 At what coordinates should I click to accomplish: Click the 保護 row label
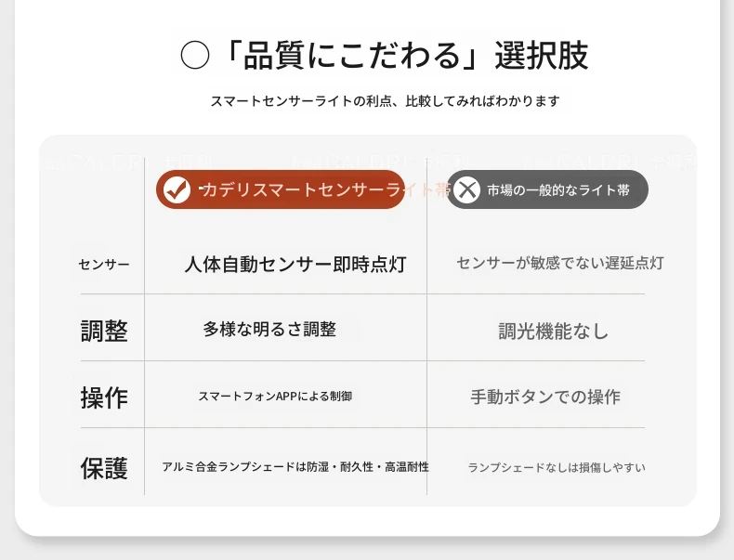(x=104, y=468)
